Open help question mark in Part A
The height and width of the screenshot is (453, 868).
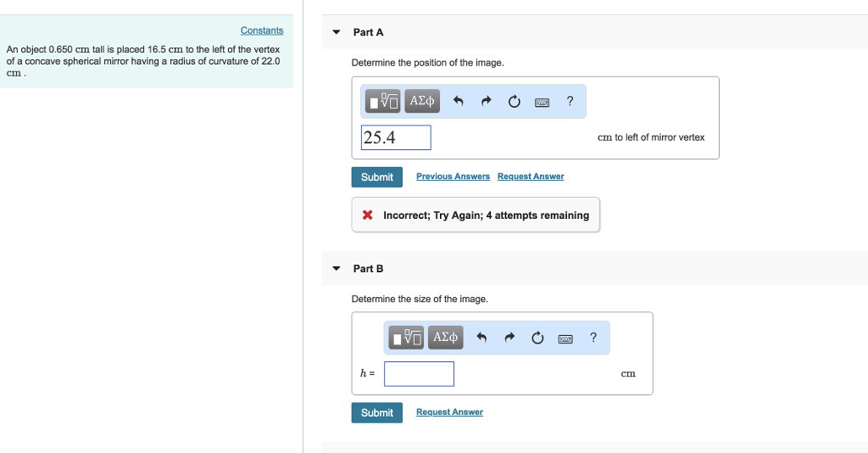point(570,102)
